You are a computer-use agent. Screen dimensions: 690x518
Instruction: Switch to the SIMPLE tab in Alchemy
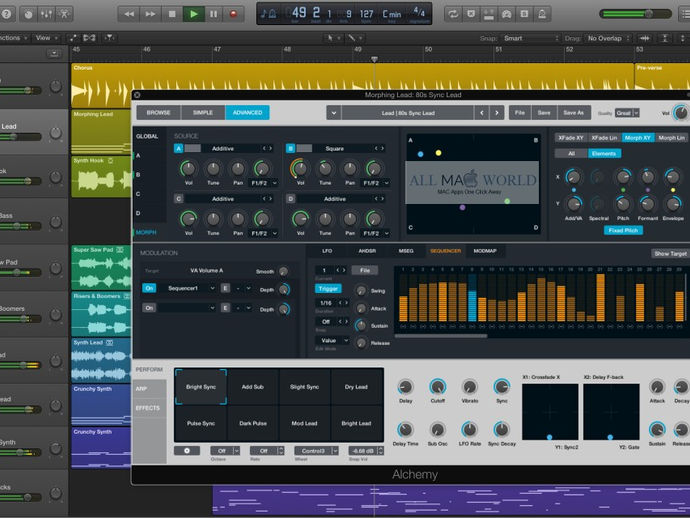coord(203,113)
